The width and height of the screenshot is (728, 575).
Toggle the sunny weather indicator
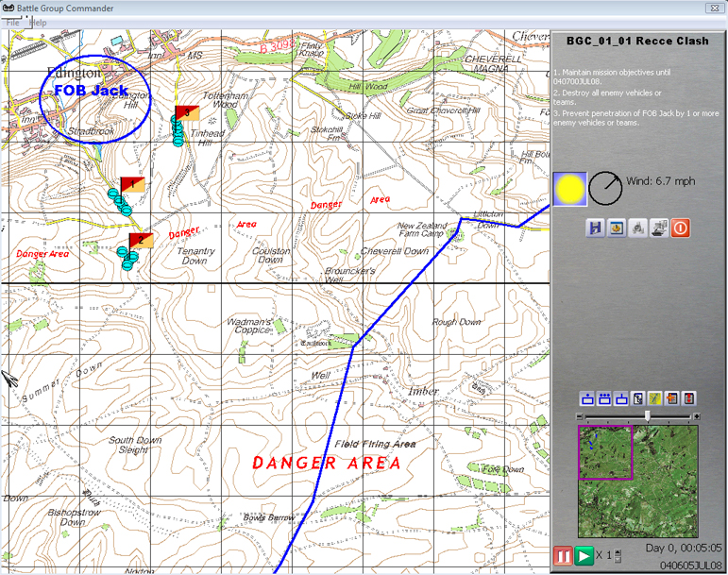coord(569,189)
